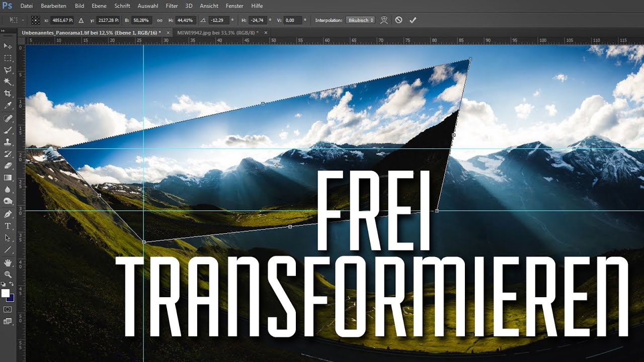The width and height of the screenshot is (644, 362).
Task: Click the horizontal skew field -24,74
Action: 258,20
